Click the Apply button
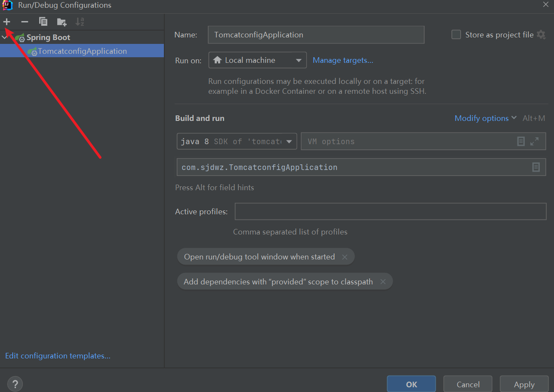Image resolution: width=554 pixels, height=392 pixels. pyautogui.click(x=524, y=384)
